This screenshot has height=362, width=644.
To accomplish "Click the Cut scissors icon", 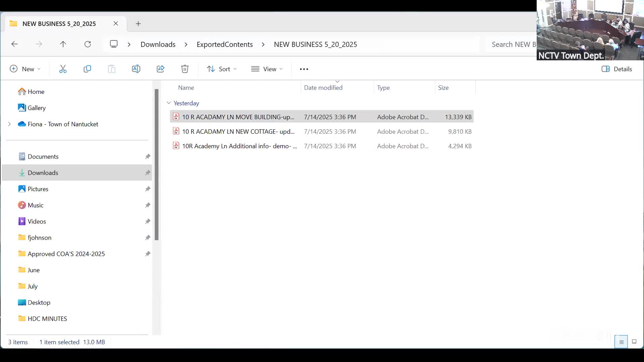I will point(63,69).
